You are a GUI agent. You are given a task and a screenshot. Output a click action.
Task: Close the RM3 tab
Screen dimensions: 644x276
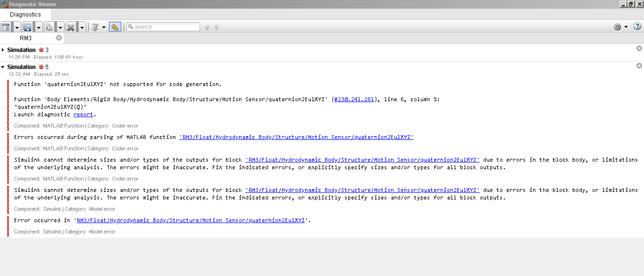tap(59, 38)
